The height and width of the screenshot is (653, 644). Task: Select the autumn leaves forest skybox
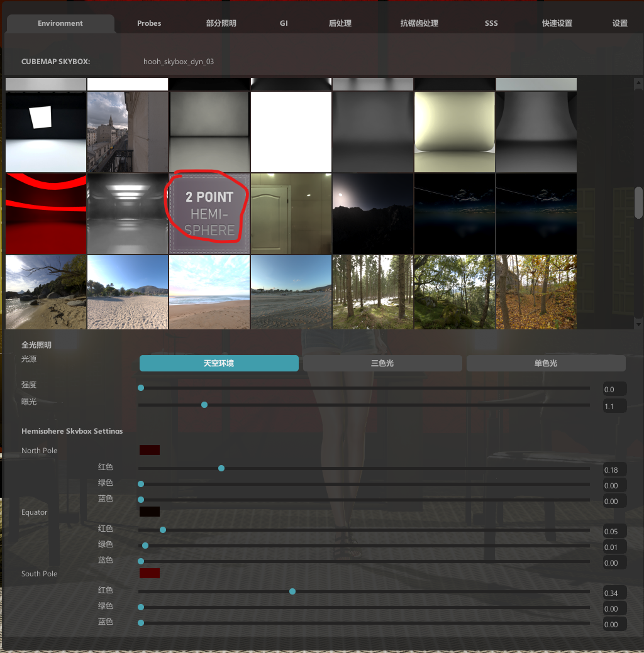[x=536, y=292]
